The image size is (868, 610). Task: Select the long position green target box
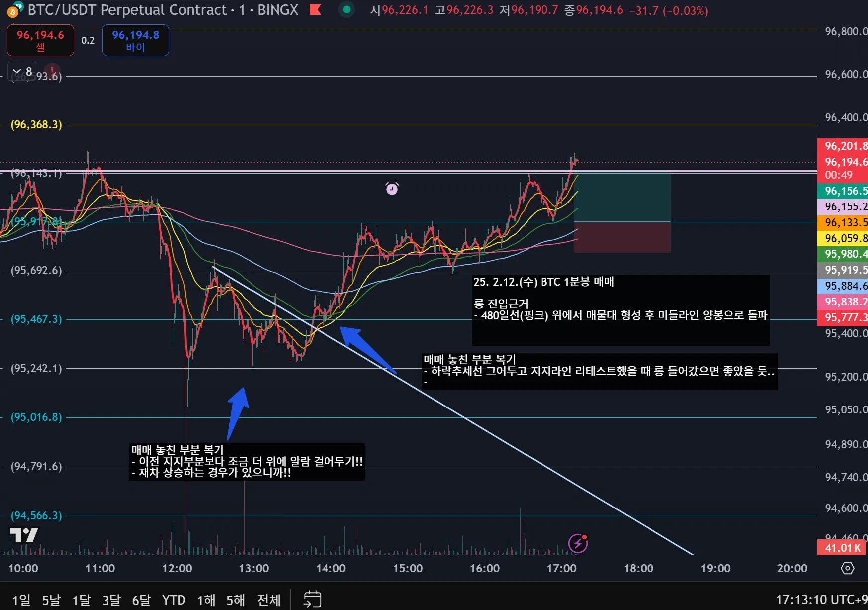(x=622, y=197)
